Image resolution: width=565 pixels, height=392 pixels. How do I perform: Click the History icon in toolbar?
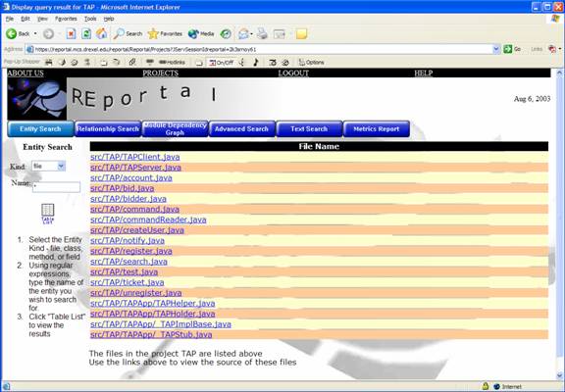coord(226,34)
